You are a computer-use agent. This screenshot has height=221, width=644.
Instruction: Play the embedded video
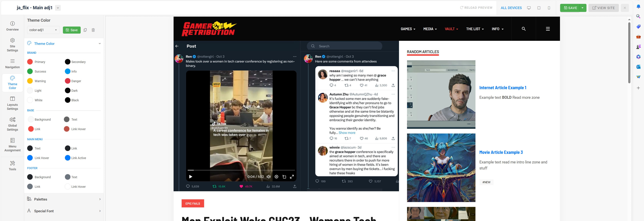pos(191,177)
